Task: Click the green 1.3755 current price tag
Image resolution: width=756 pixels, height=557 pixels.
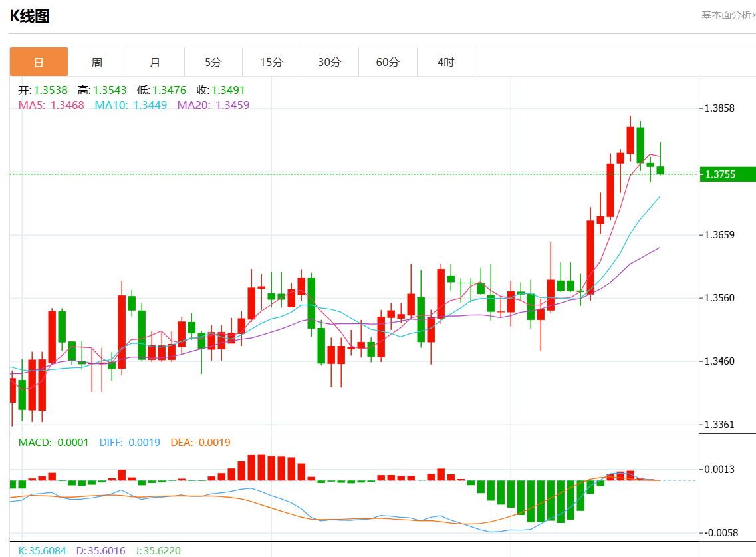Action: 729,174
